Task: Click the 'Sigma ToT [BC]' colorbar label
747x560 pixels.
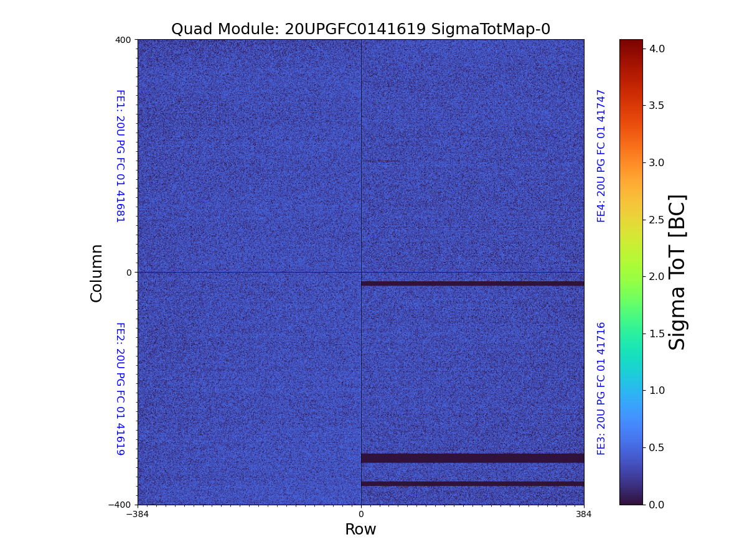Action: click(677, 273)
